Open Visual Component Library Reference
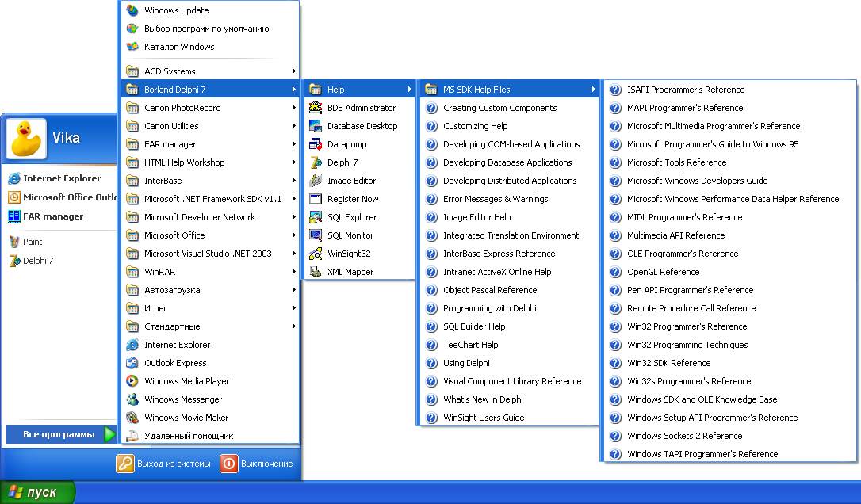This screenshot has width=861, height=504. [x=509, y=381]
